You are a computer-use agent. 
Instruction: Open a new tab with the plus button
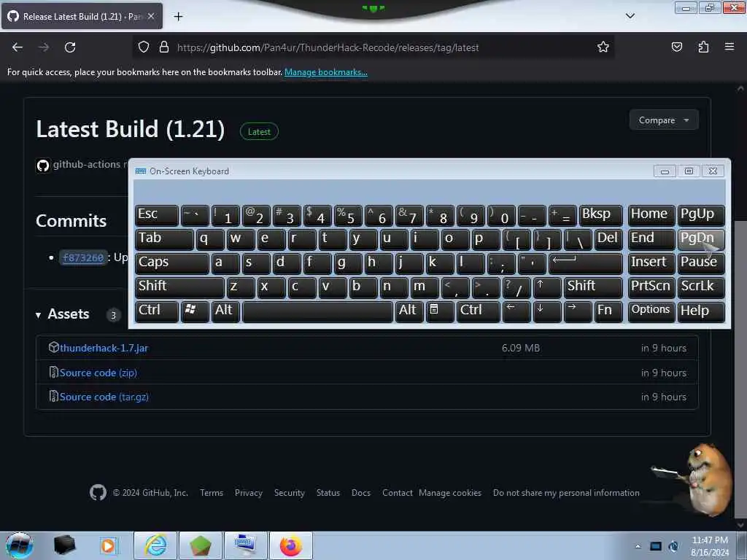[x=178, y=17]
